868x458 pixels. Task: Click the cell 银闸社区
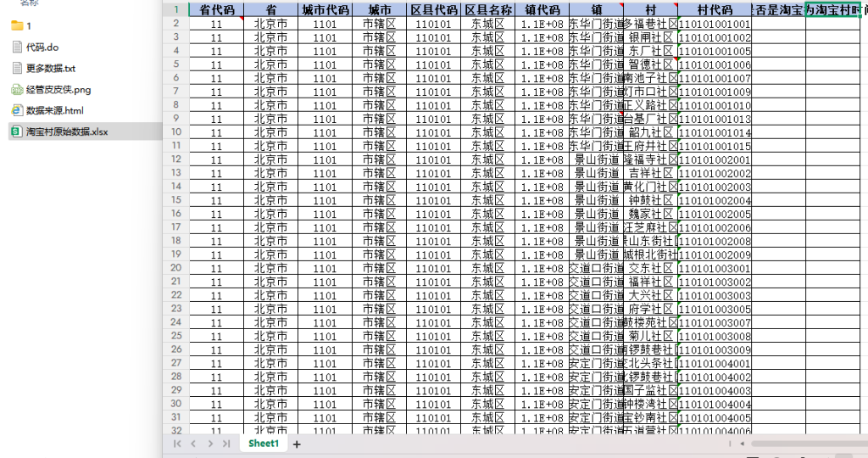coord(650,37)
